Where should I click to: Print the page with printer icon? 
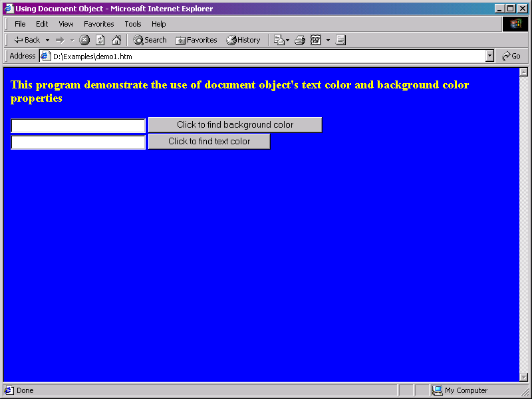300,40
